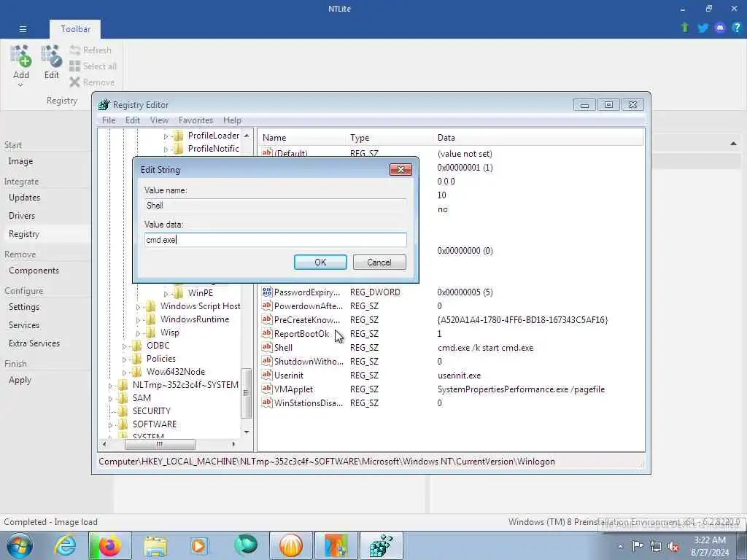Open the Image page in NTLite sidebar
Viewport: 747px width, 560px height.
pos(20,161)
